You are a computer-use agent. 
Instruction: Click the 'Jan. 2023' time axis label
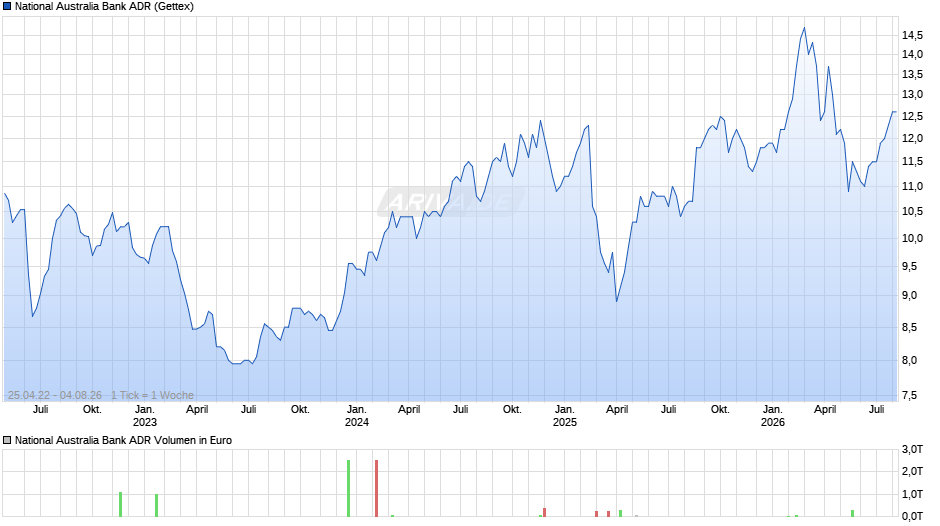tap(144, 416)
